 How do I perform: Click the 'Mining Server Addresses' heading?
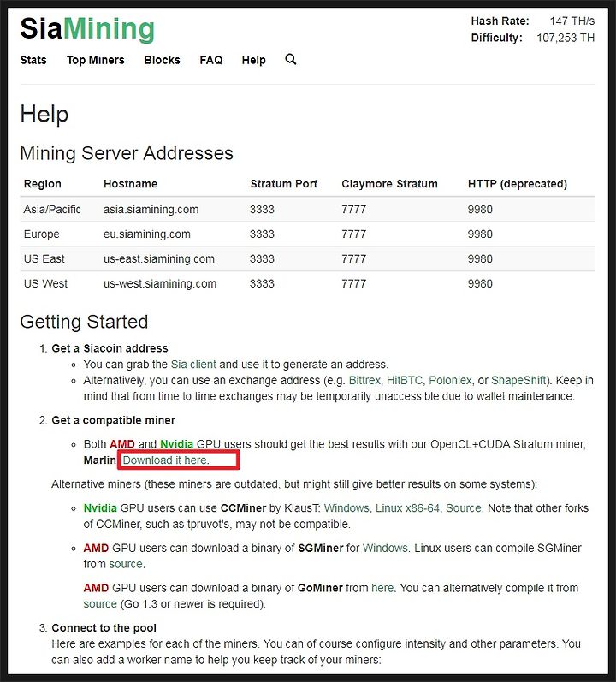pyautogui.click(x=127, y=153)
